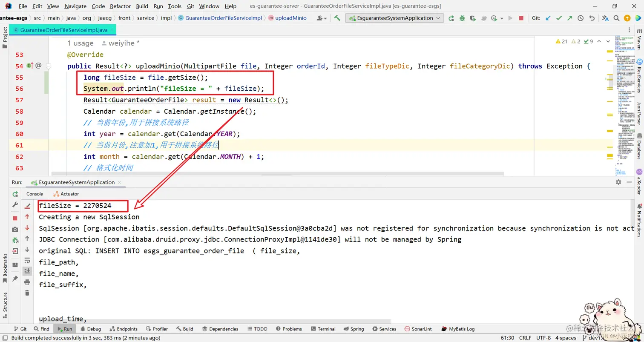Toggle the pin tab icon in the Run panel
Image resolution: width=644 pixels, height=342 pixels.
[x=15, y=279]
